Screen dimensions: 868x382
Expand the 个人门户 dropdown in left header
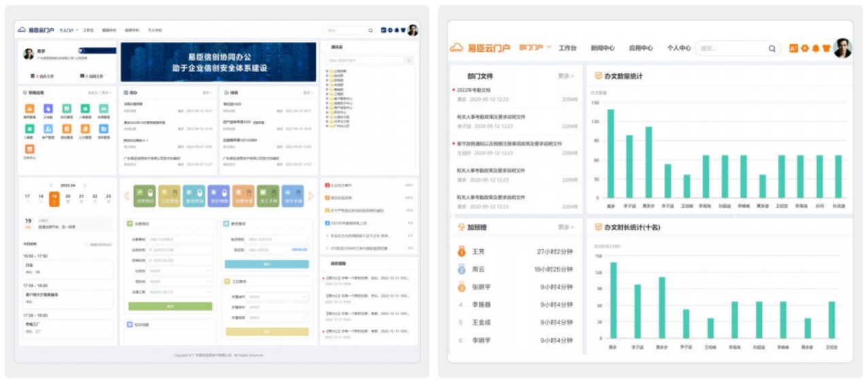click(67, 31)
